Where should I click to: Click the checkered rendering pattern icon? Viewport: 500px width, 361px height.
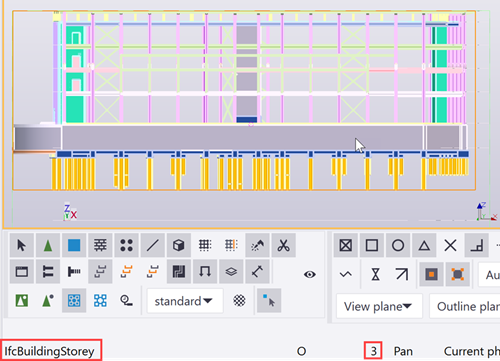pyautogui.click(x=239, y=301)
